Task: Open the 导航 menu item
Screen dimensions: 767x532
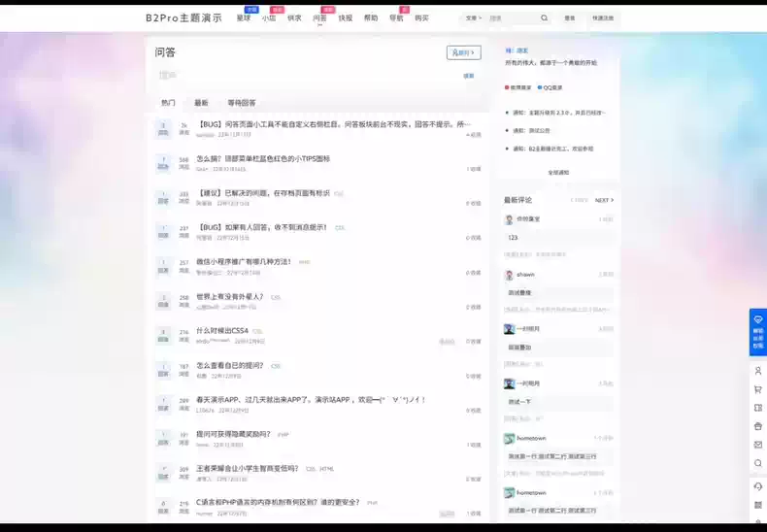Action: coord(396,18)
